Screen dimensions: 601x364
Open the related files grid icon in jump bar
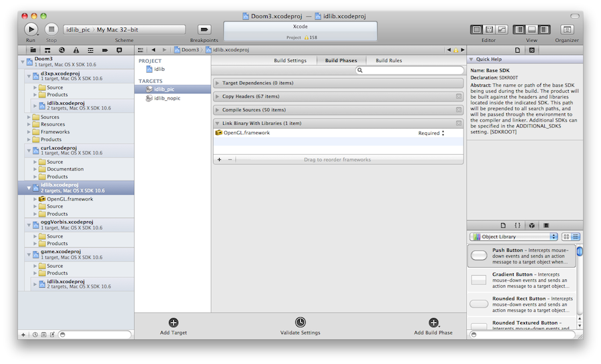tap(141, 50)
